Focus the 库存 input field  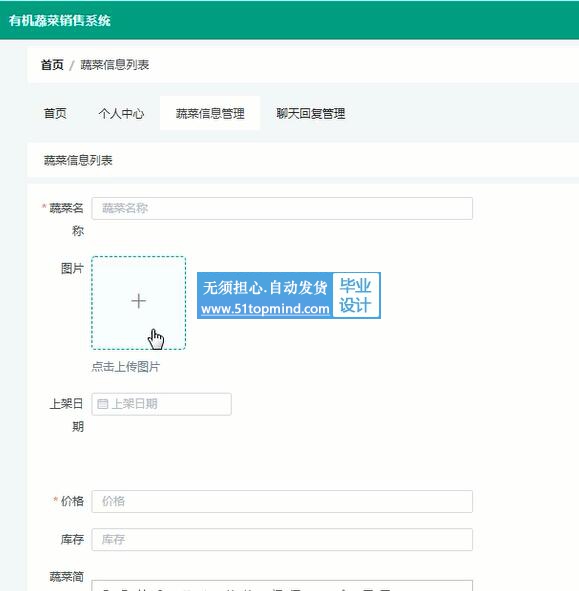[x=282, y=539]
